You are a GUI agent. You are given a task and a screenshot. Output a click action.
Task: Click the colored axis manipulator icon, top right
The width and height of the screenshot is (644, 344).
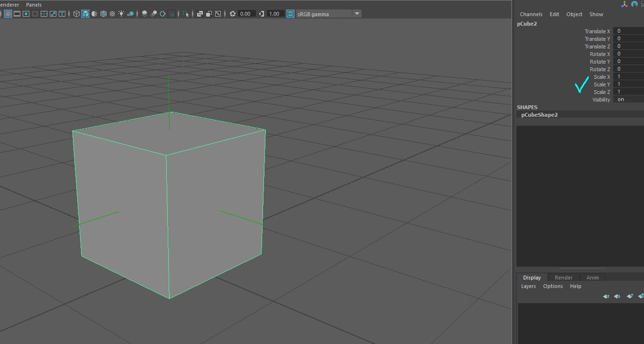coord(625,4)
